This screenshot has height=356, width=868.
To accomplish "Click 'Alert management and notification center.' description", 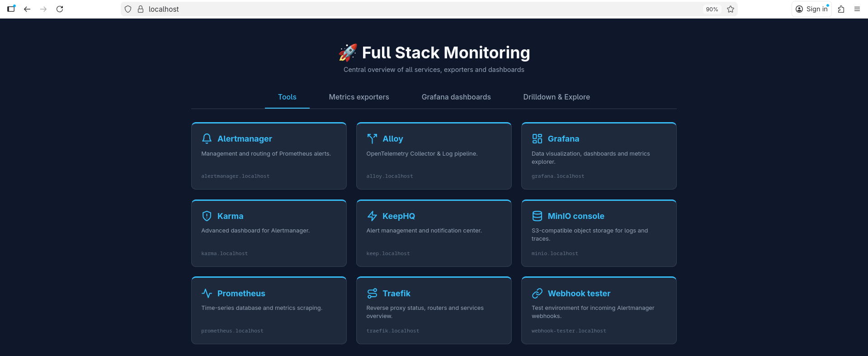I will point(424,231).
